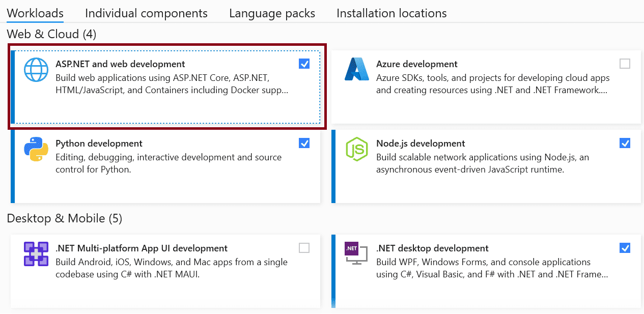Screen dimensions: 644x314
Task: Disable the Python development workload
Action: point(304,143)
